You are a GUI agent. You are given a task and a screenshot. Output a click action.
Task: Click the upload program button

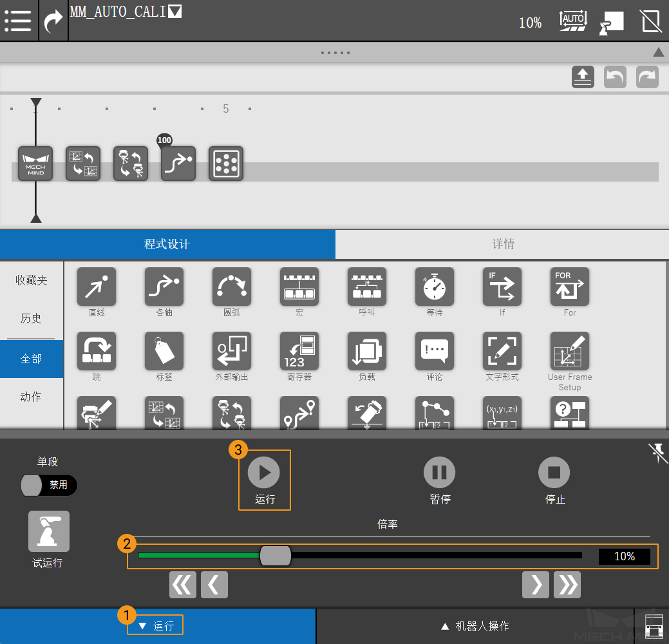583,77
